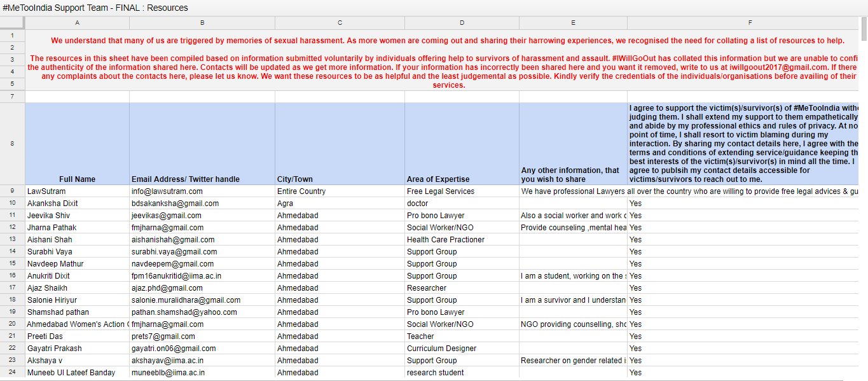This screenshot has width=868, height=381.
Task: Select row 16 by its row number
Action: (13, 275)
